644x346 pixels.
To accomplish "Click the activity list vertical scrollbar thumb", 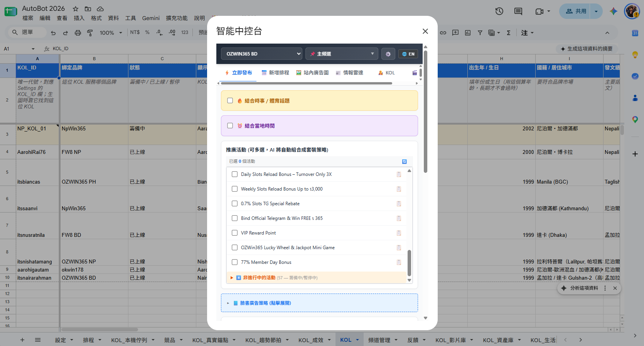I will point(409,263).
